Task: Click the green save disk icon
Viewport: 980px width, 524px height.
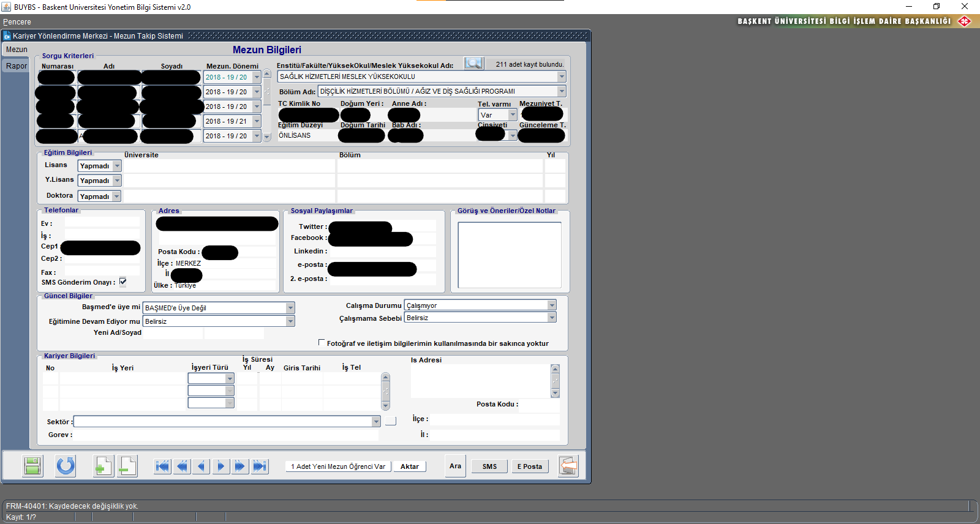Action: 32,466
